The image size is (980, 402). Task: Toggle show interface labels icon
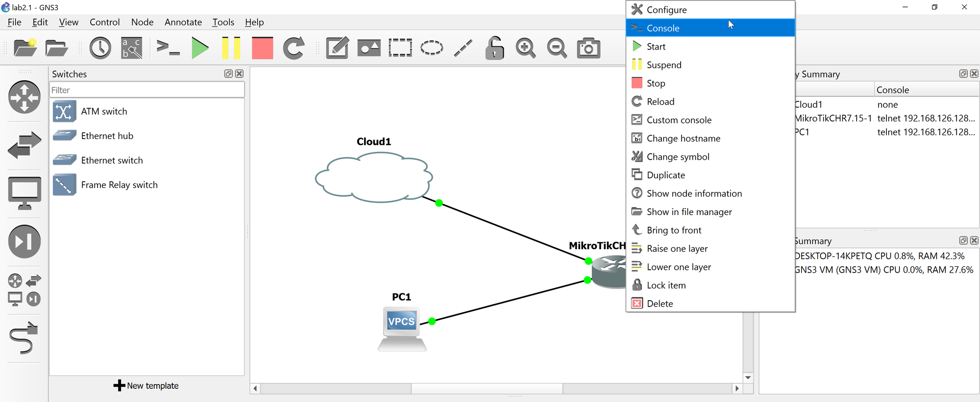tap(132, 48)
